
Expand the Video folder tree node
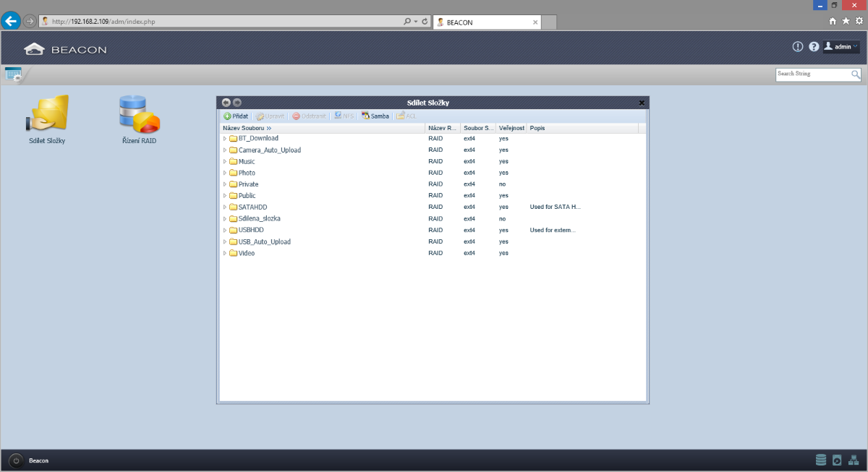(225, 254)
